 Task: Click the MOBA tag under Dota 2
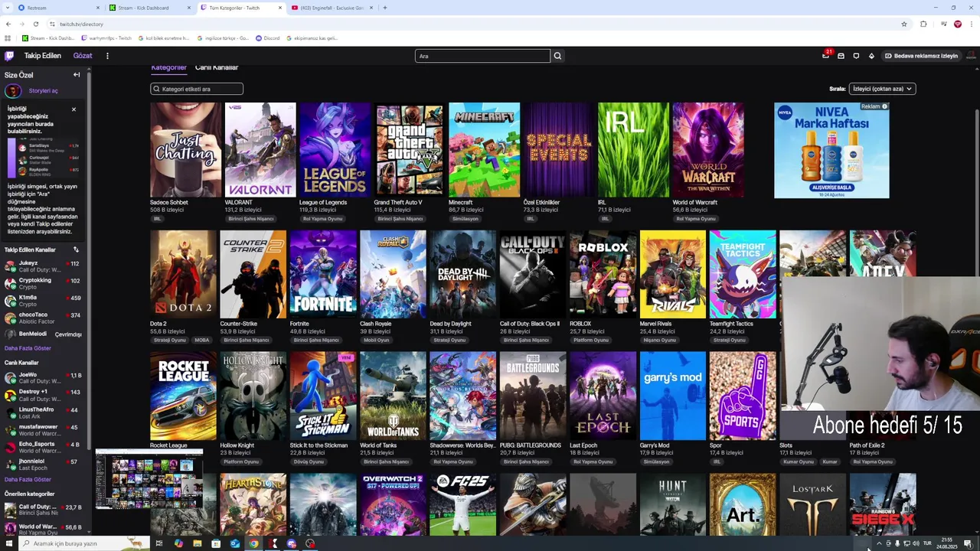click(x=202, y=340)
